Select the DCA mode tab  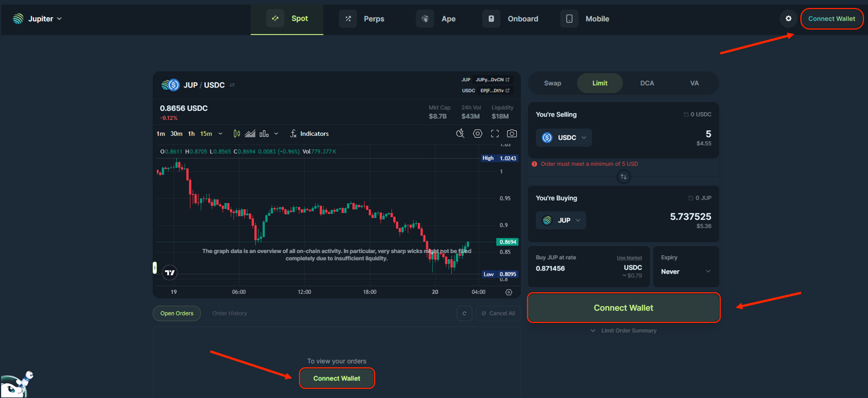pos(647,83)
